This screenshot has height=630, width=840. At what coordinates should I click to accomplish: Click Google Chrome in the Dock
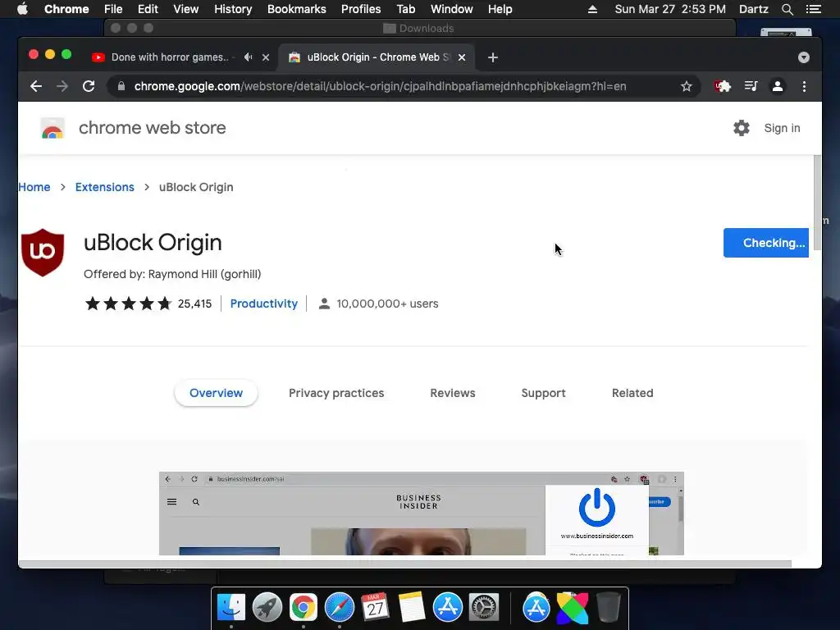point(304,607)
